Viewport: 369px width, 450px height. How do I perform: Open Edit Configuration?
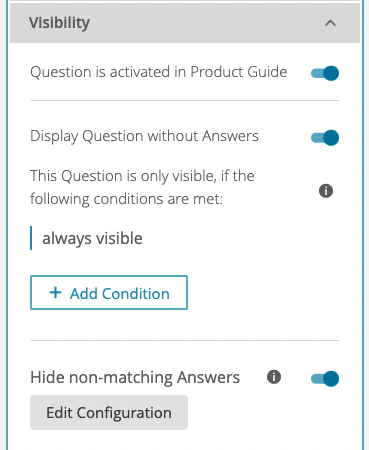pyautogui.click(x=109, y=412)
